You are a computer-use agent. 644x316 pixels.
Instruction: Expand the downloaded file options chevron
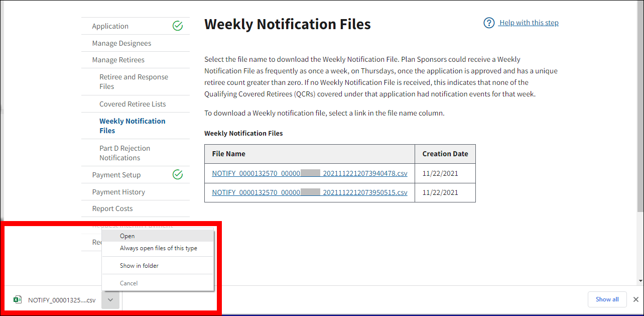[x=110, y=300]
